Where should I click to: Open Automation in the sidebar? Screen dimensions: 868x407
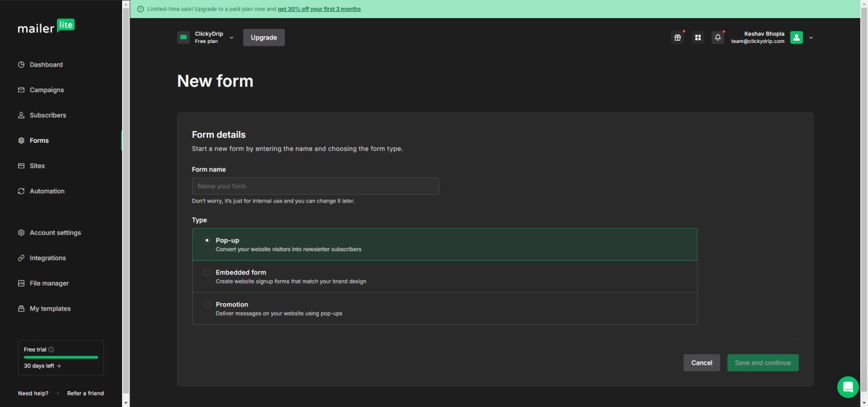tap(47, 191)
